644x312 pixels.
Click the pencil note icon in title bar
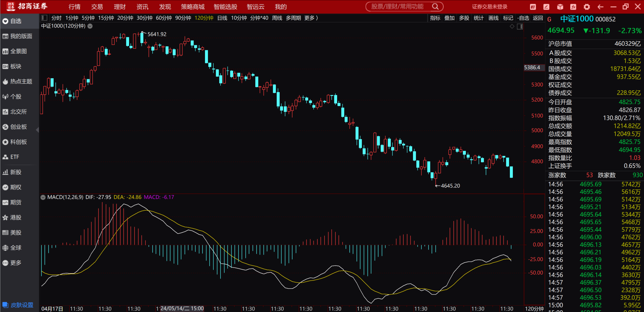tap(546, 7)
